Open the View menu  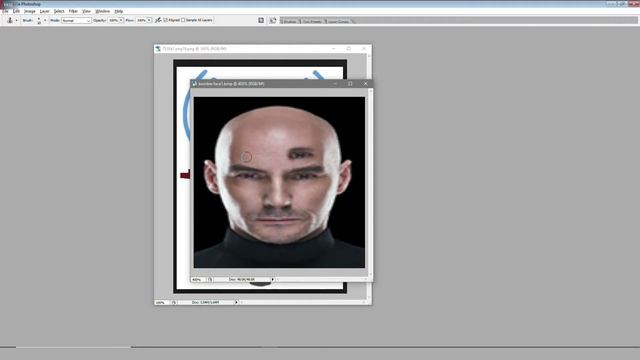click(87, 11)
